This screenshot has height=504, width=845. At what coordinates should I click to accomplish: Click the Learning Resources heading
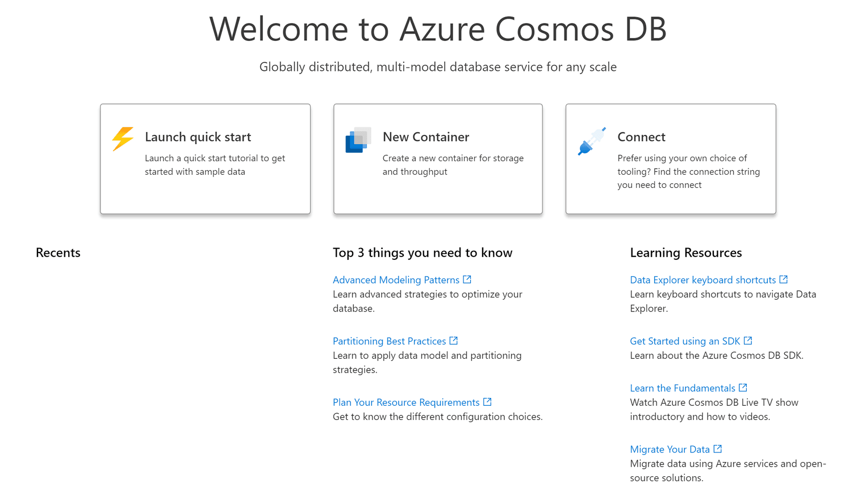686,253
